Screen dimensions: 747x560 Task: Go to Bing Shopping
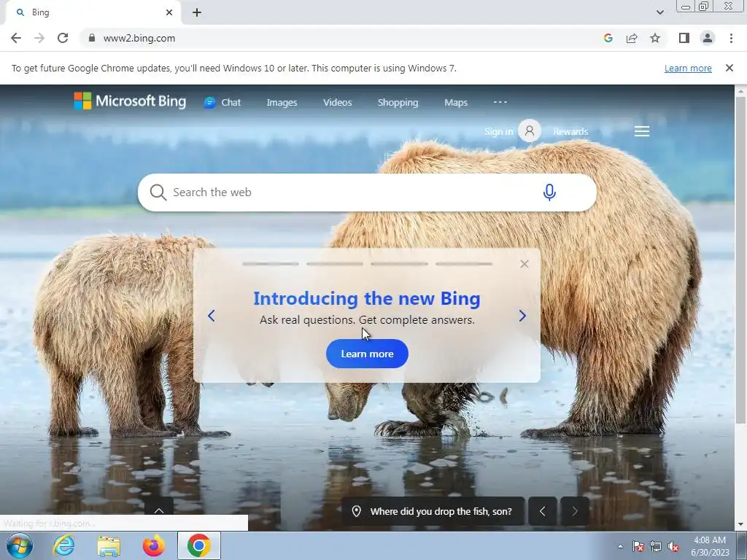(x=398, y=102)
